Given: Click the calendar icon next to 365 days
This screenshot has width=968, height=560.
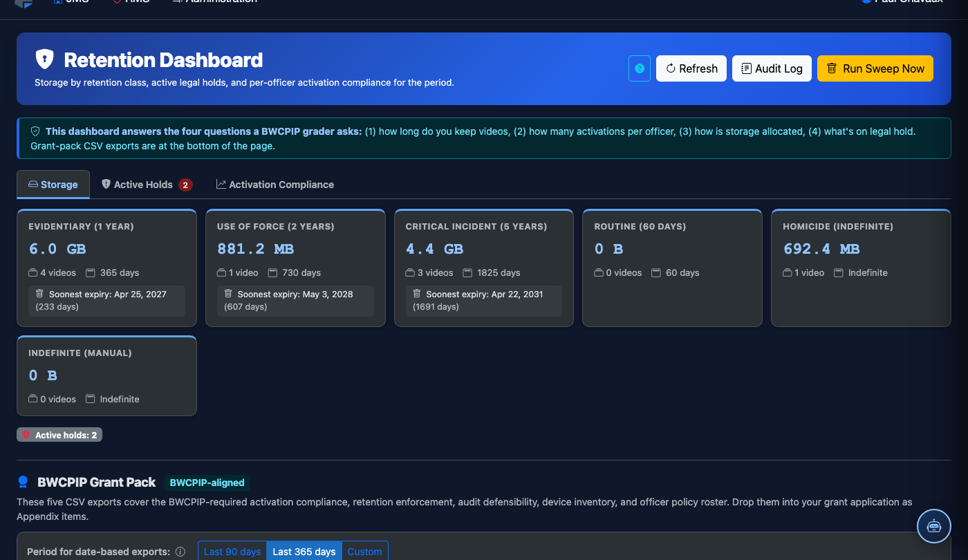Looking at the screenshot, I should pos(91,272).
